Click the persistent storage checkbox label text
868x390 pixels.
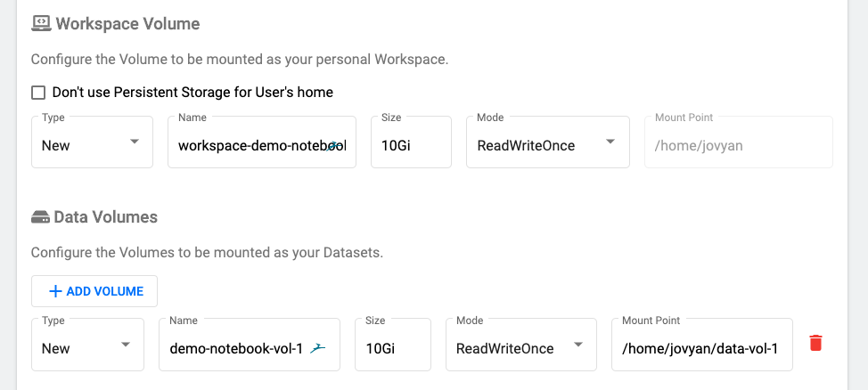coord(192,92)
